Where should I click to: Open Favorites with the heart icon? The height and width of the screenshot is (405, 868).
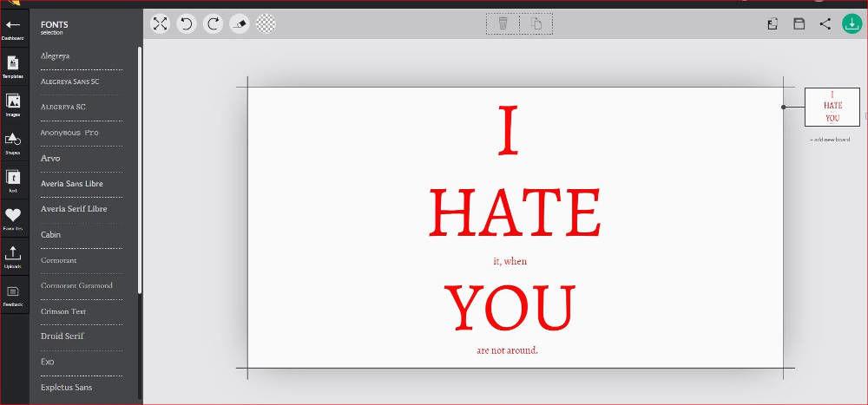[13, 218]
